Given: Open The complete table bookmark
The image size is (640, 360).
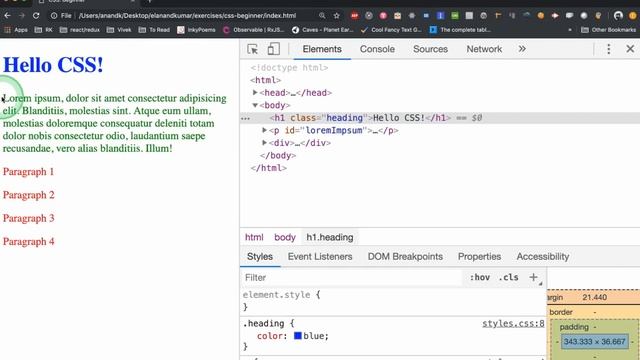Looking at the screenshot, I should coord(460,30).
